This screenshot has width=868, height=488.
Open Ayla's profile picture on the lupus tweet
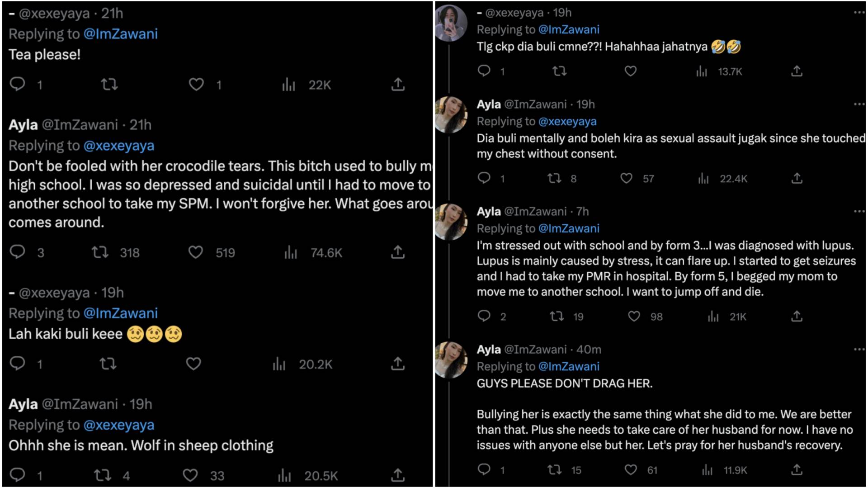pos(451,222)
